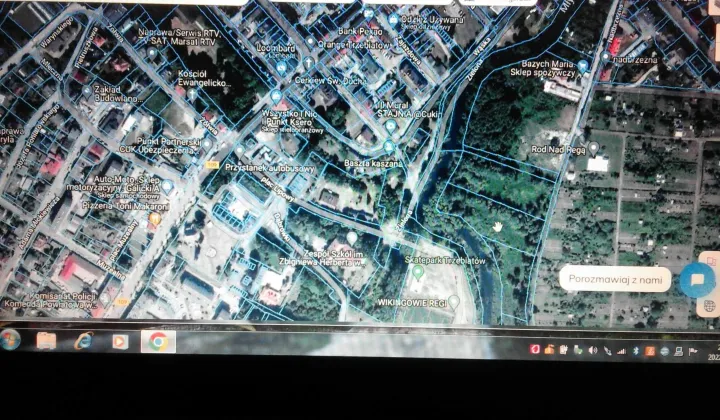The width and height of the screenshot is (720, 420).
Task: Select the Naprawa/Serwis RTV map pin
Action: pos(152,53)
